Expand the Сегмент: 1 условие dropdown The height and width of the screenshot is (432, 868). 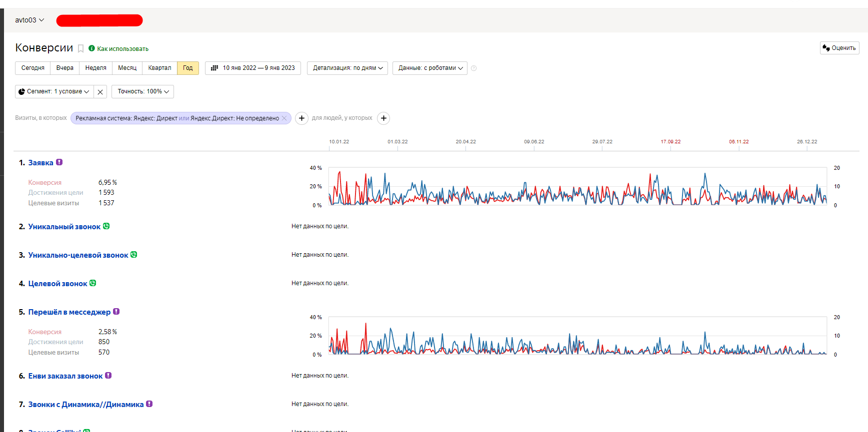(x=54, y=91)
